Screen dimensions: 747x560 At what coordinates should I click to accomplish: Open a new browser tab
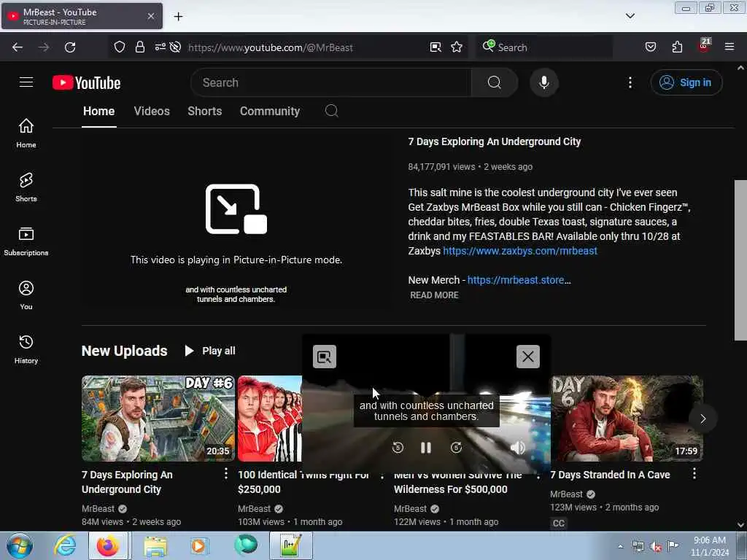point(178,17)
